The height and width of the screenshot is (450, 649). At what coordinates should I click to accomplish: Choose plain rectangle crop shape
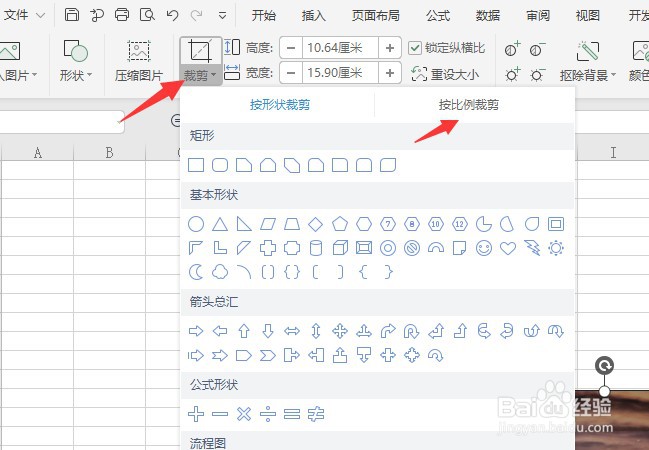point(196,165)
